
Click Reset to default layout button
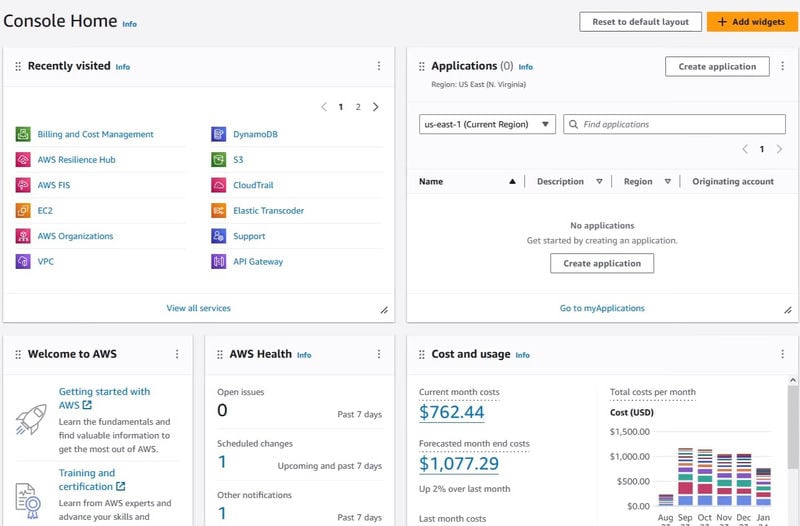(640, 22)
